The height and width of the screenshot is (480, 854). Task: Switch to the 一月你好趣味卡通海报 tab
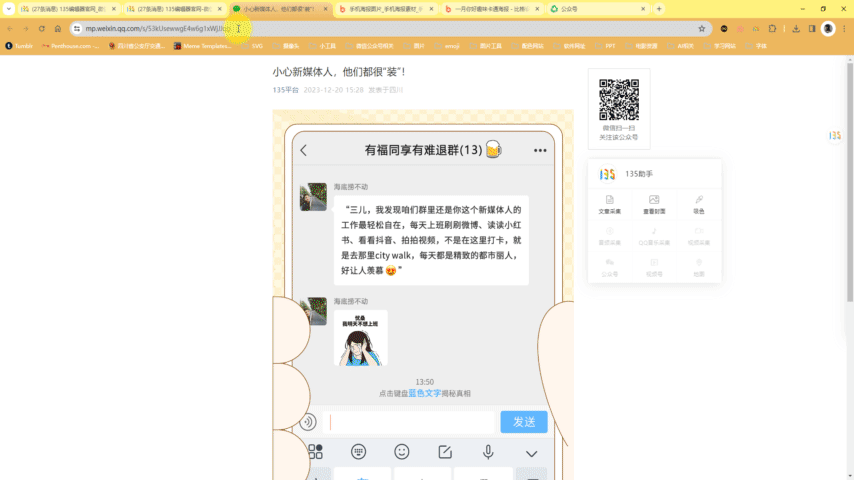point(491,9)
